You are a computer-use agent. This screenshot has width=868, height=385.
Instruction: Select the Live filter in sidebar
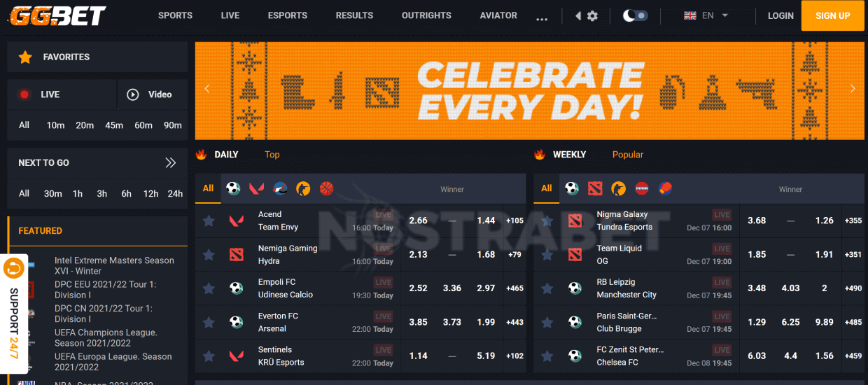pyautogui.click(x=62, y=94)
